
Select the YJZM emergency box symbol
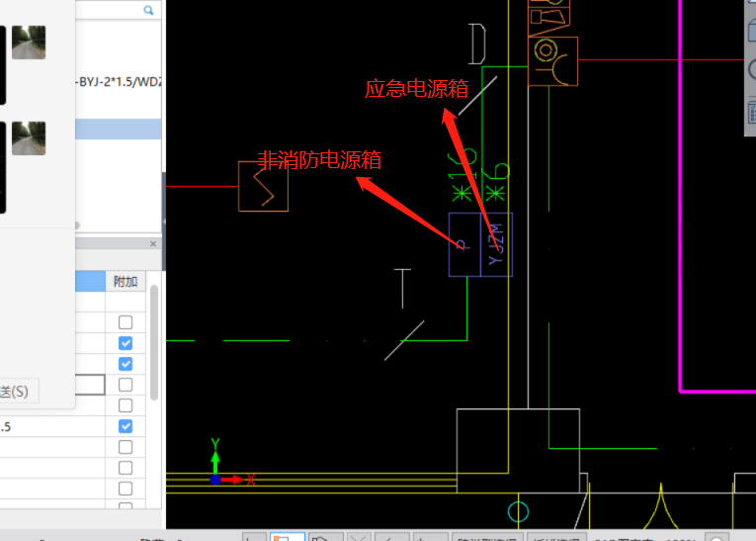click(497, 244)
